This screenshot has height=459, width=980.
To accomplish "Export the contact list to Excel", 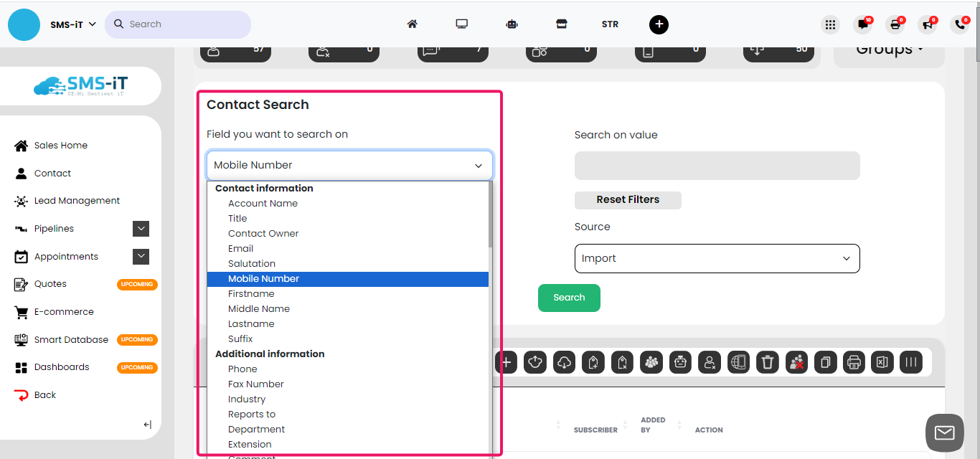I will tap(882, 362).
